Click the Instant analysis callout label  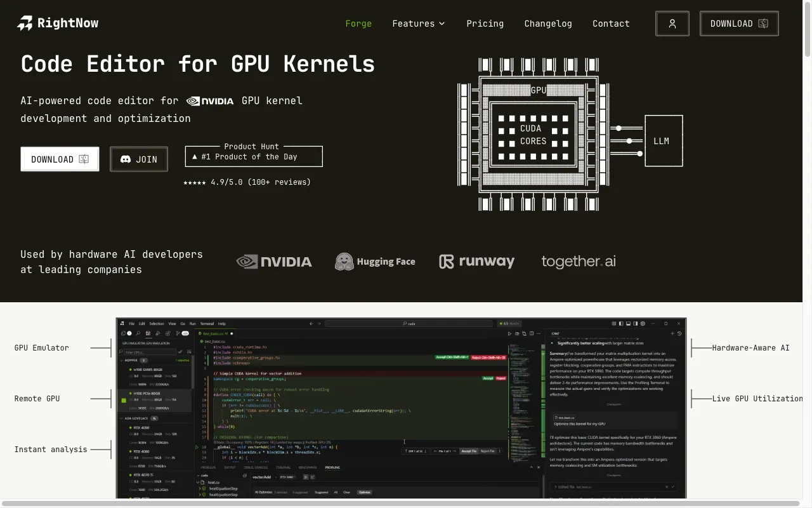click(x=51, y=450)
